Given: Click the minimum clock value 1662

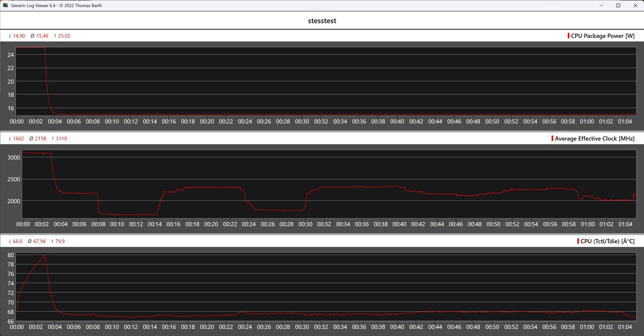Looking at the screenshot, I should pyautogui.click(x=18, y=139).
